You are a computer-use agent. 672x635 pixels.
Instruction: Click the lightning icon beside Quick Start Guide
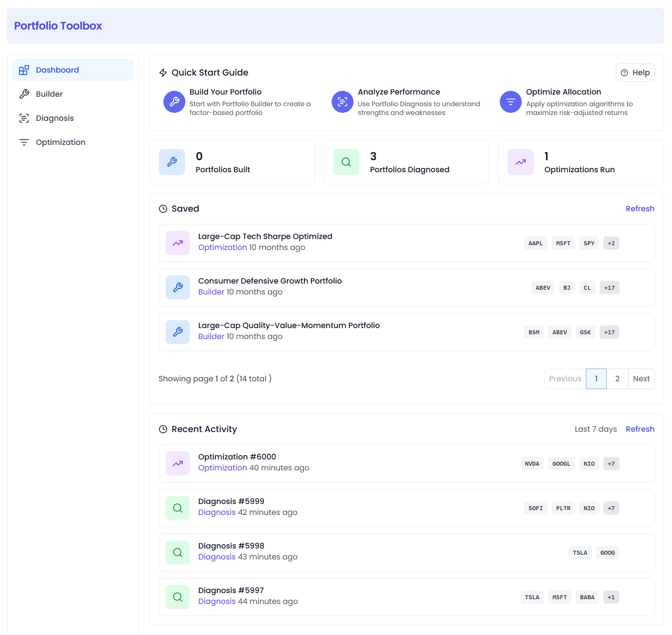click(x=163, y=73)
